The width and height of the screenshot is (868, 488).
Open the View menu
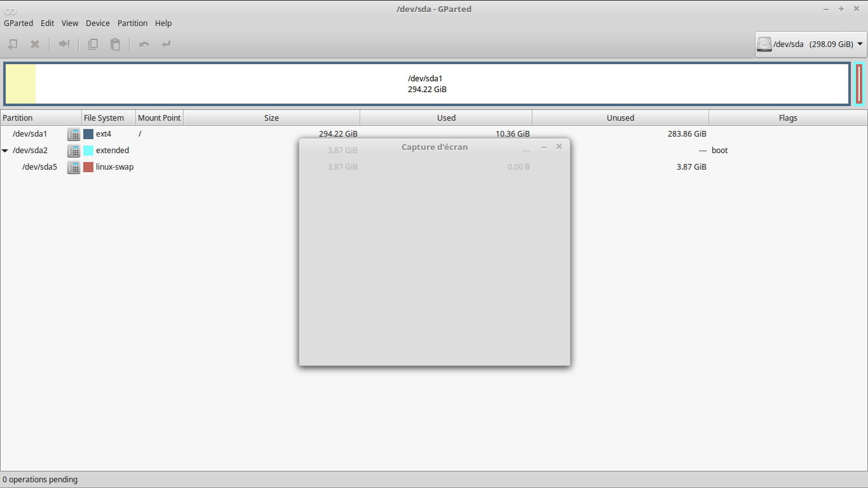(x=70, y=23)
